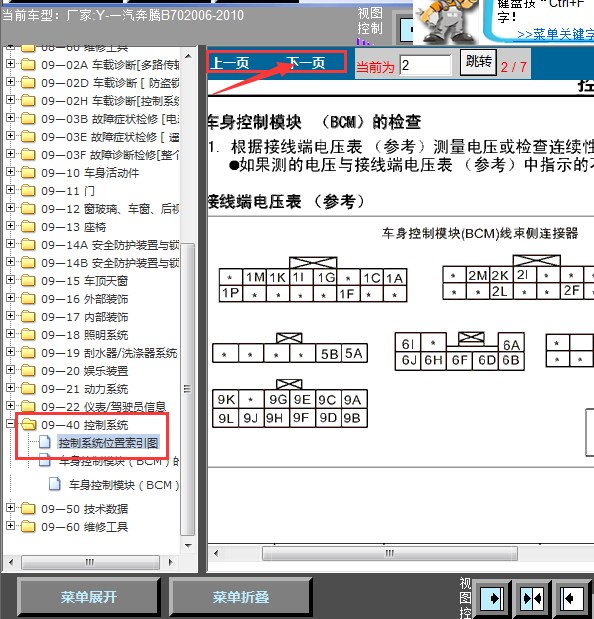
Task: Click connector pin 9K in diagram
Action: (x=226, y=400)
